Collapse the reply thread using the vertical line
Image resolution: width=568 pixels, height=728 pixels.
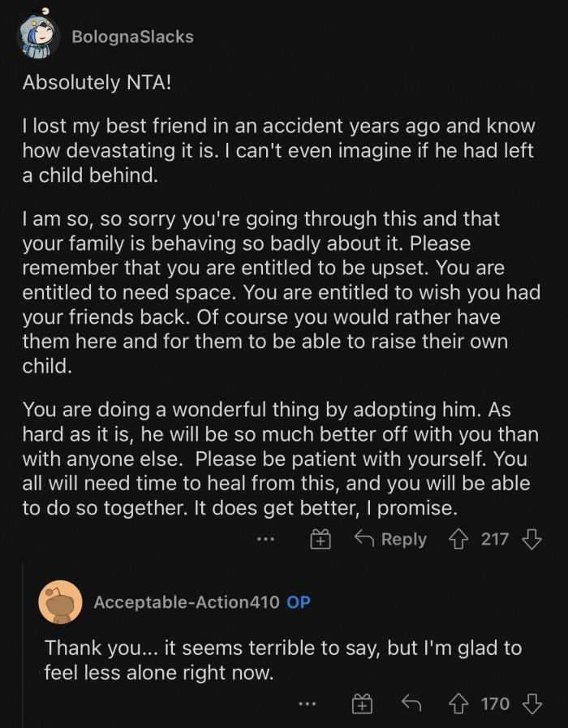pos(23,649)
